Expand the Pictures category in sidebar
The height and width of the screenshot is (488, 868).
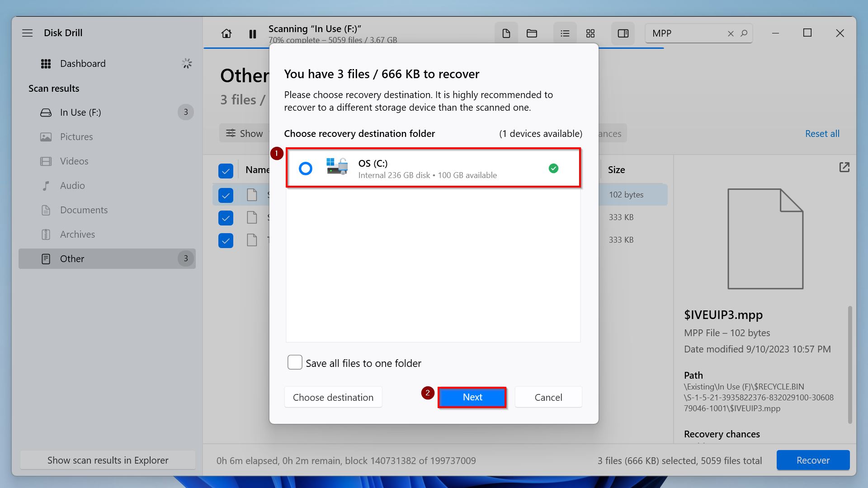[x=75, y=136]
